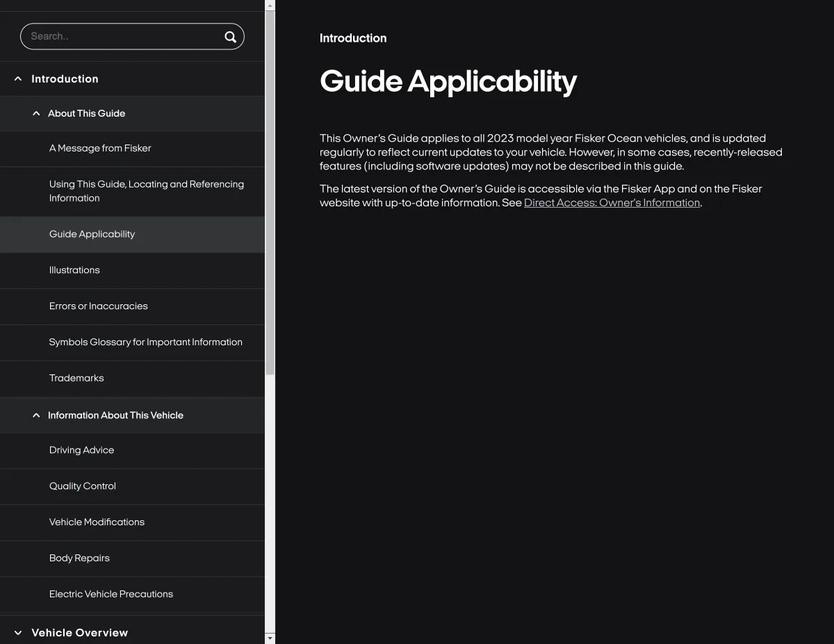The width and height of the screenshot is (834, 644).
Task: Collapse the About This Guide chevron
Action: pyautogui.click(x=36, y=113)
